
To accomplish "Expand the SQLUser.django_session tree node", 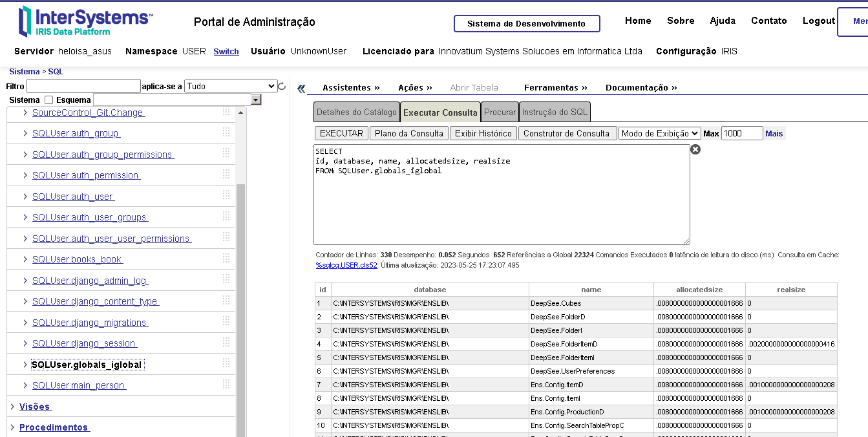I will [25, 343].
